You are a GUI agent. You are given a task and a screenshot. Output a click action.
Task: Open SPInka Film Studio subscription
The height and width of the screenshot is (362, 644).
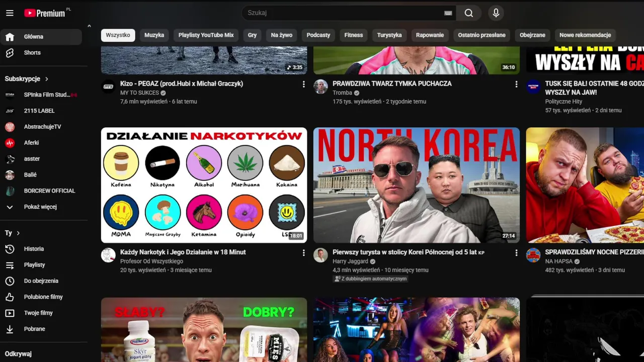pyautogui.click(x=41, y=95)
